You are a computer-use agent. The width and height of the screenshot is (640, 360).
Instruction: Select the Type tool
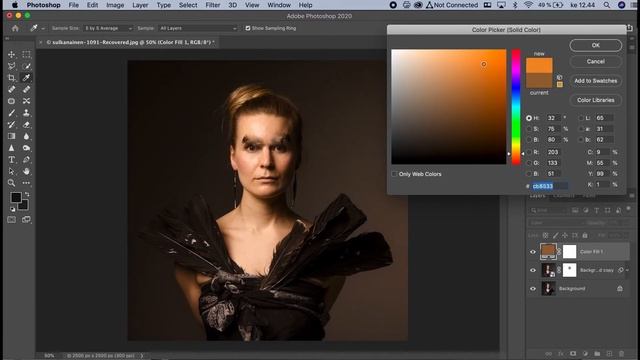(x=11, y=160)
